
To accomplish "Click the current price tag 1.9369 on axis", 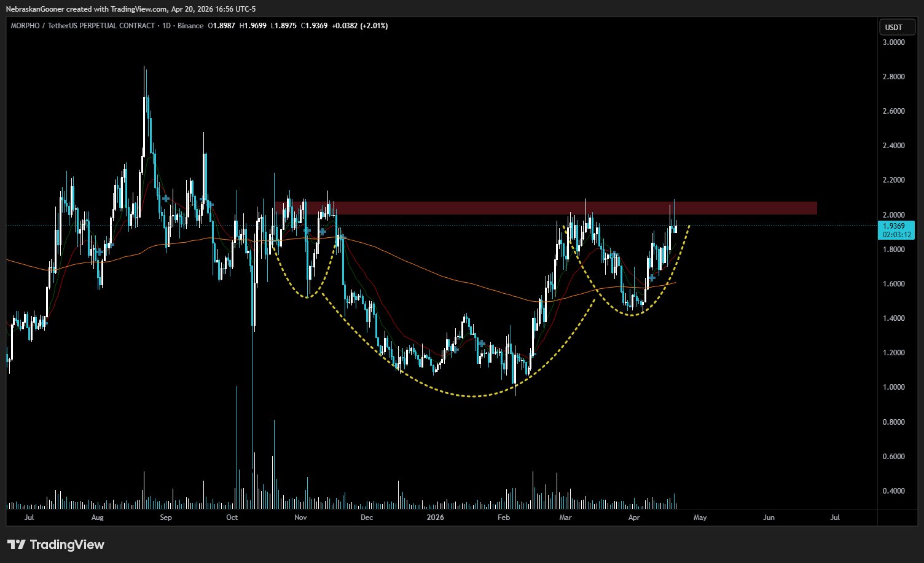I will click(x=896, y=226).
